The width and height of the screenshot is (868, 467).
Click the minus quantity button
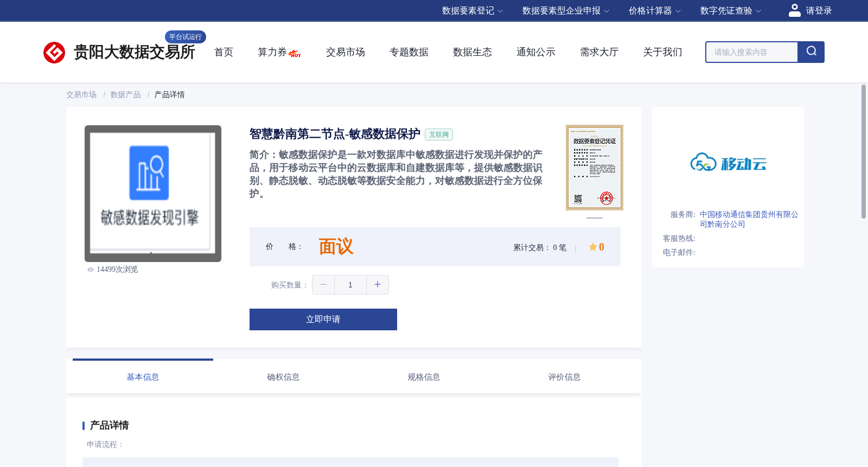pyautogui.click(x=323, y=285)
